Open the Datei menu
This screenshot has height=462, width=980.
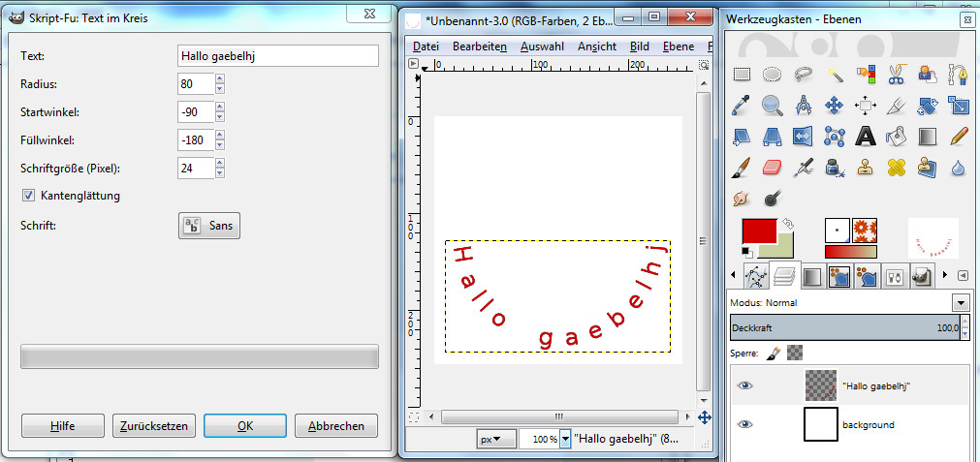point(426,46)
